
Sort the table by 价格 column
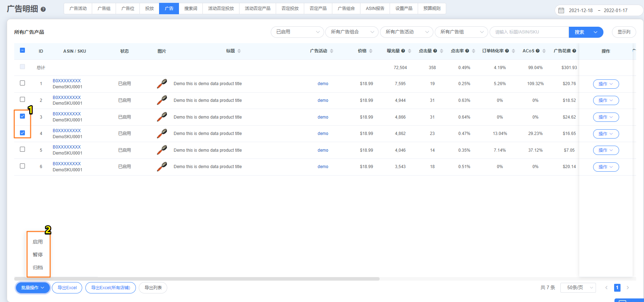click(x=371, y=51)
